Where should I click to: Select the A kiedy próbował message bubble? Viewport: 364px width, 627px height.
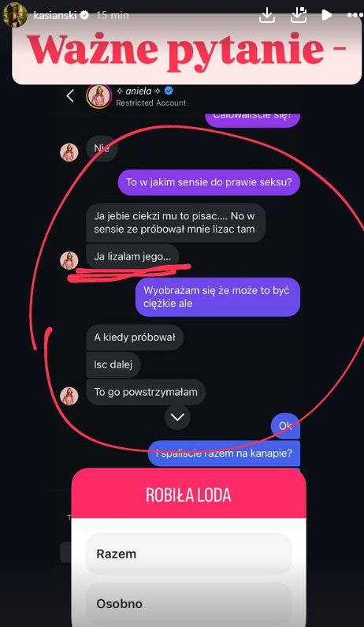135,337
